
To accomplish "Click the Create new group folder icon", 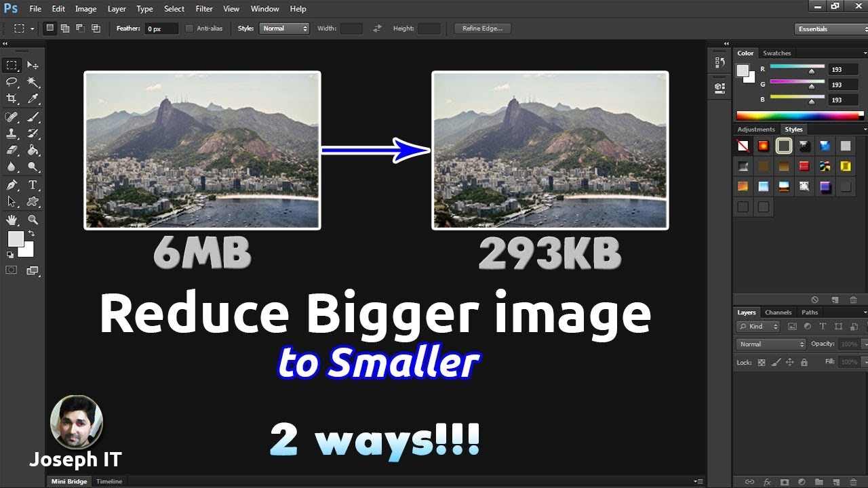I will tap(818, 482).
